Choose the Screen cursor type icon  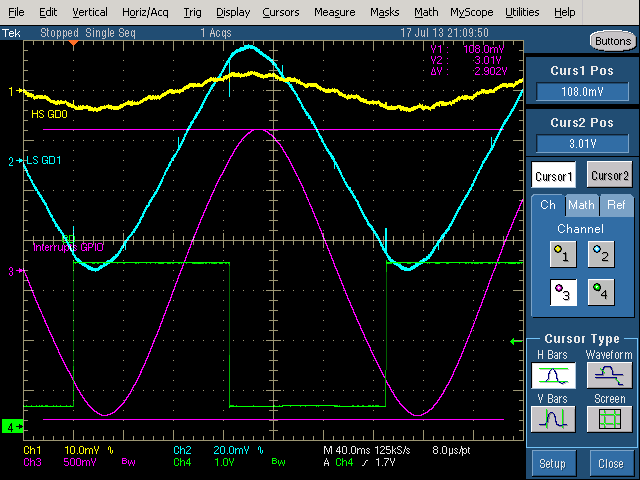[x=608, y=419]
